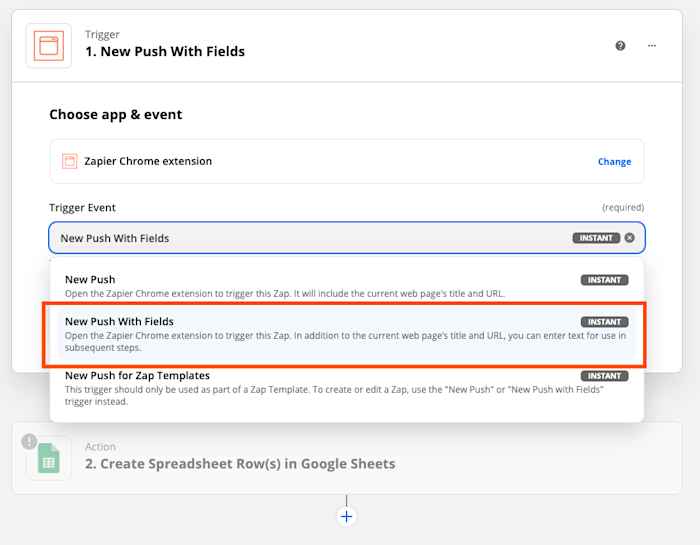This screenshot has height=545, width=700.
Task: Click the 'Action' label on step 2
Action: pos(100,447)
